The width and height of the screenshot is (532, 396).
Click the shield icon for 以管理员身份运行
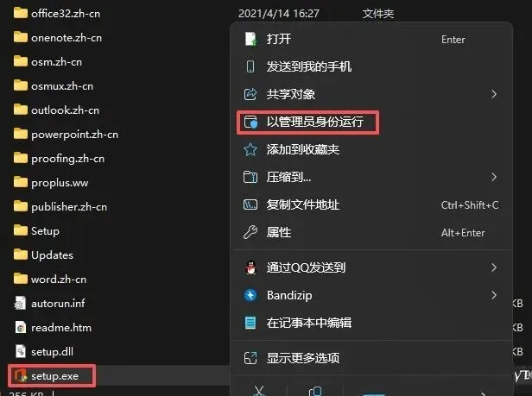click(250, 122)
